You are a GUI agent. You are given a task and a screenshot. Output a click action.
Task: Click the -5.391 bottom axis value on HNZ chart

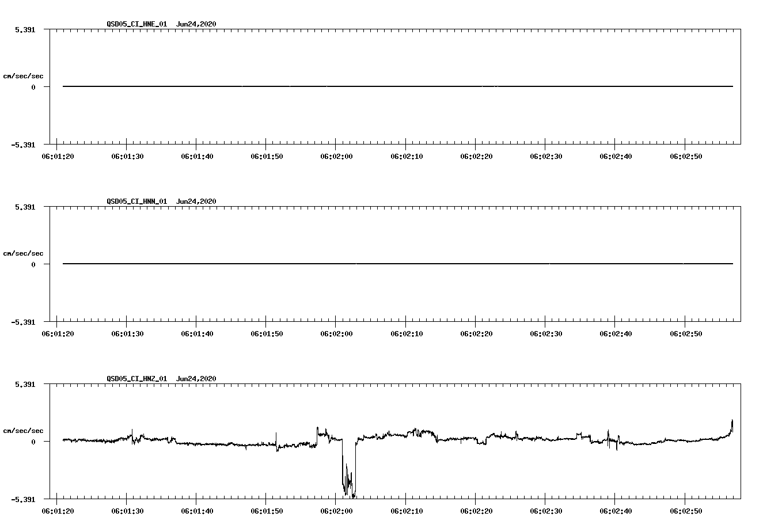tap(24, 499)
